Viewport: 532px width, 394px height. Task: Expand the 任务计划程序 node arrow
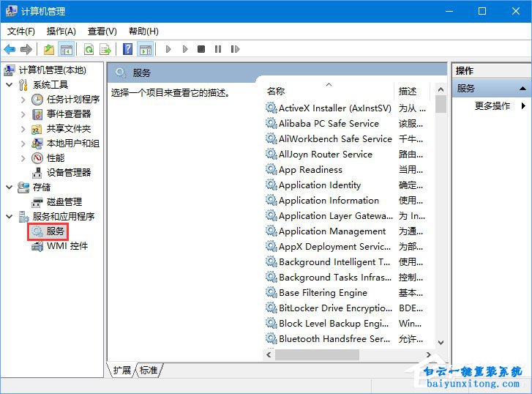coord(23,100)
